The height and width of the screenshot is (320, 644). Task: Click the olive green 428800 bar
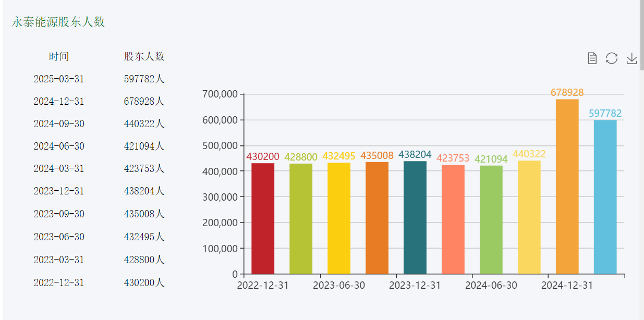(301, 218)
